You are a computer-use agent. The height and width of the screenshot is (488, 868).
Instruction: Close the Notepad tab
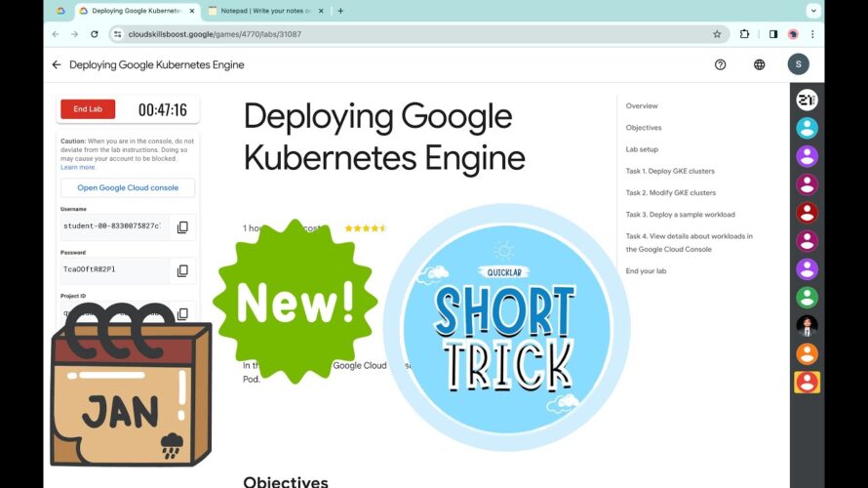point(321,11)
